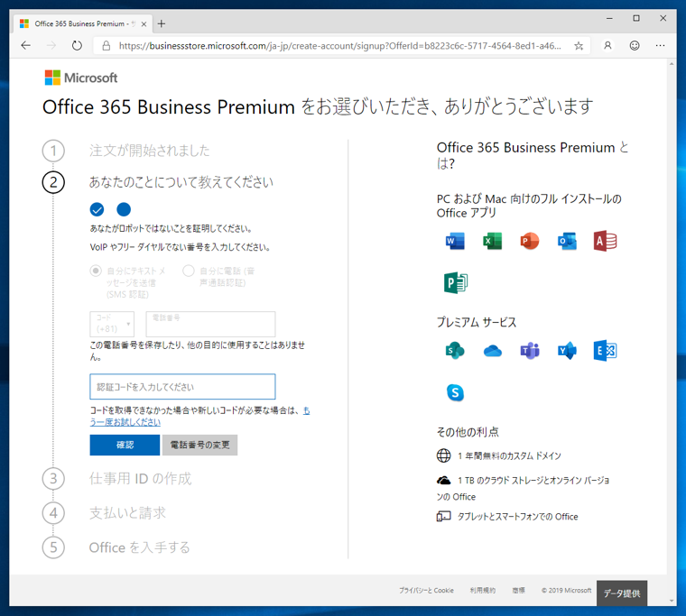Click the smiley feedback icon
This screenshot has height=616, width=686.
coord(635,45)
